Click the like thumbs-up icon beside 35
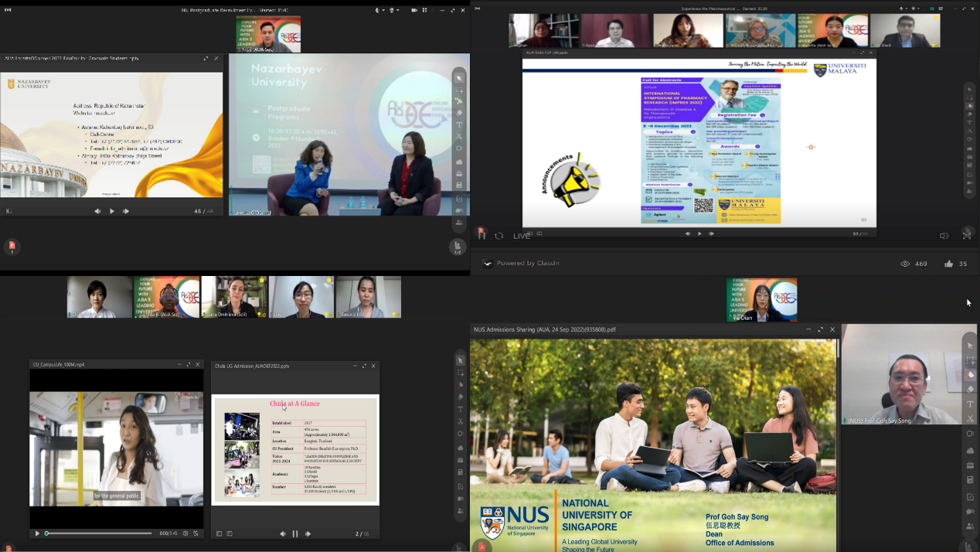This screenshot has height=552, width=980. [948, 264]
